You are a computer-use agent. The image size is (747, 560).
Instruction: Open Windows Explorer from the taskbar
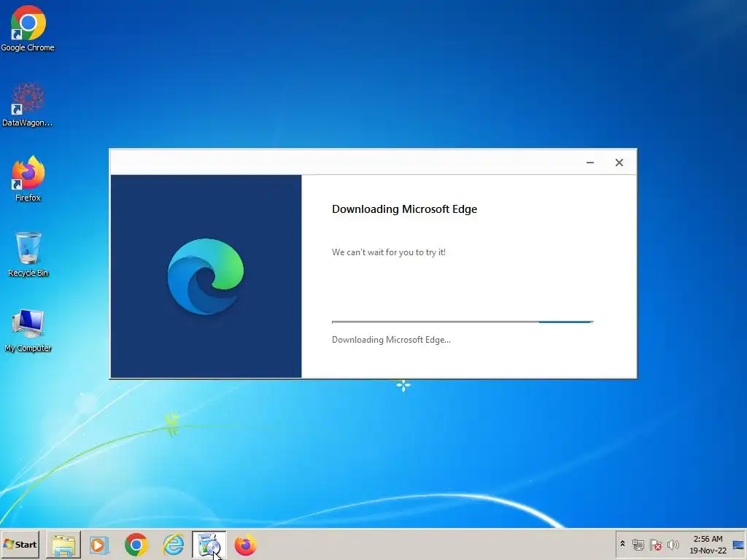tap(63, 545)
